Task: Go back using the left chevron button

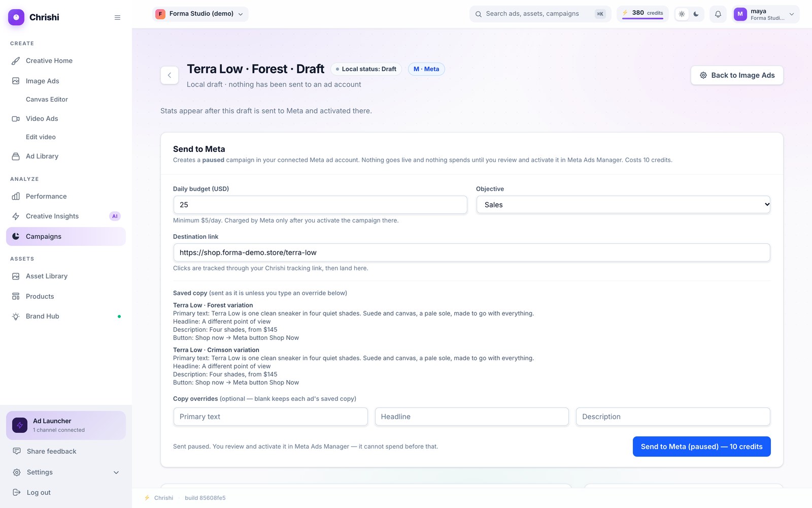Action: tap(170, 75)
